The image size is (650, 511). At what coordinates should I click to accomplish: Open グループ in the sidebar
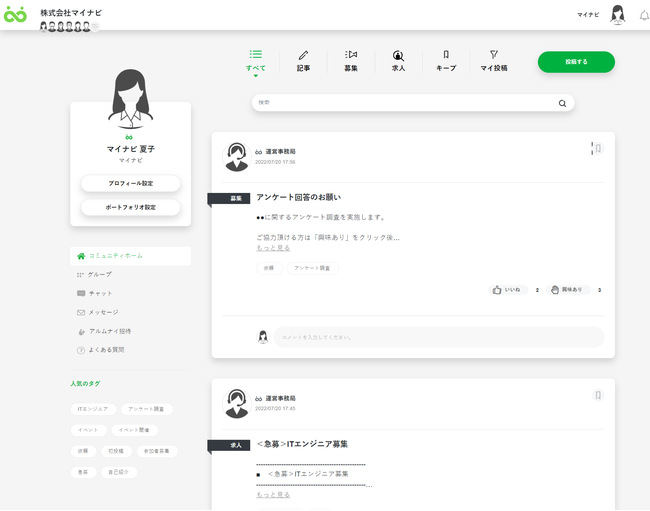(100, 274)
